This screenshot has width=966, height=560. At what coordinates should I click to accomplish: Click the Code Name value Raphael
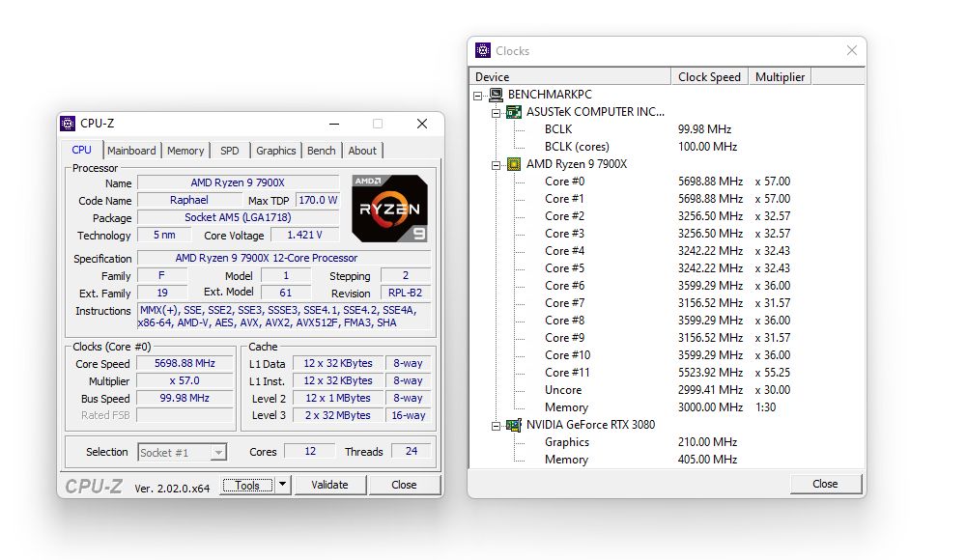[x=189, y=200]
